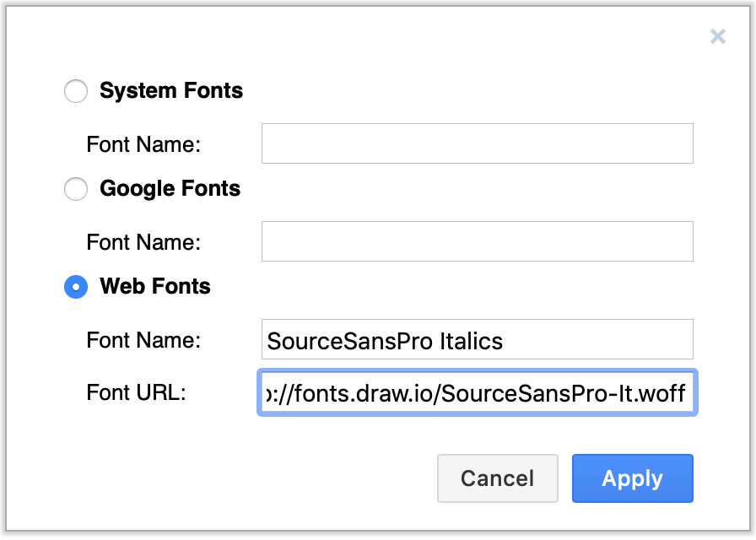Select the System Fonts radio button

76,91
